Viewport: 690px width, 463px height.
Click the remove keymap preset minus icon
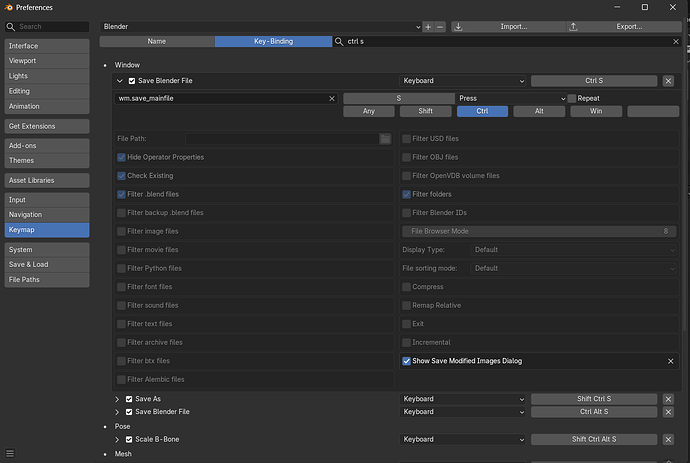coord(440,27)
